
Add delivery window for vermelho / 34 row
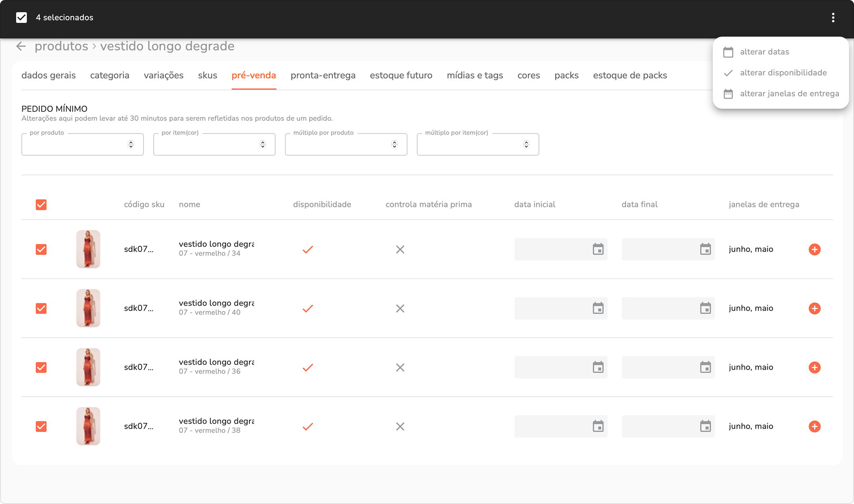[814, 249]
